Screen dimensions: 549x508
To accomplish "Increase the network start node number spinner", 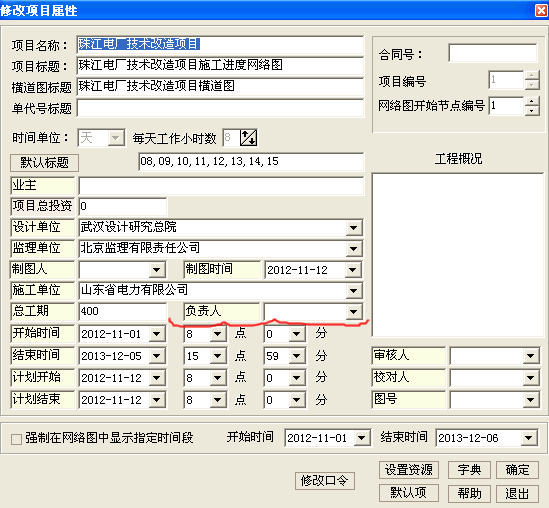I will coord(531,101).
